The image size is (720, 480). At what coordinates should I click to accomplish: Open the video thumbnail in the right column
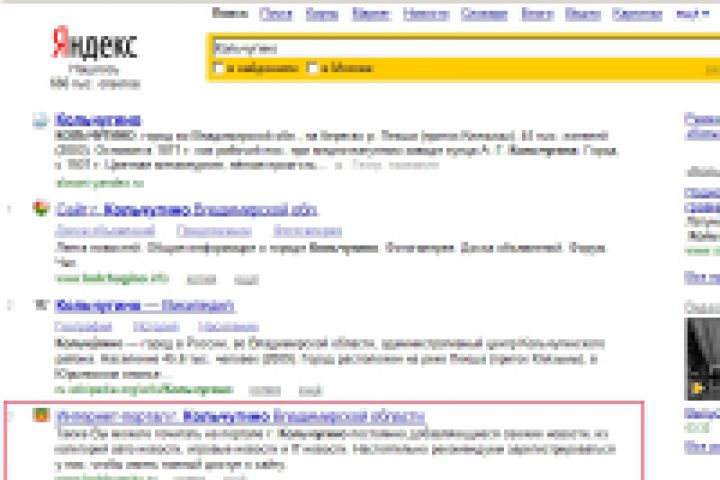pos(702,358)
